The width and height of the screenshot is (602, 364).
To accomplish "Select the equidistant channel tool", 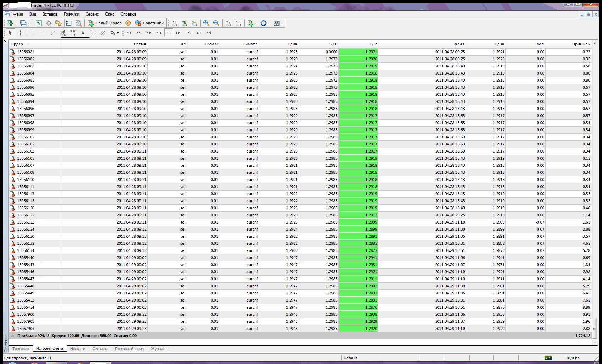I will click(x=63, y=33).
